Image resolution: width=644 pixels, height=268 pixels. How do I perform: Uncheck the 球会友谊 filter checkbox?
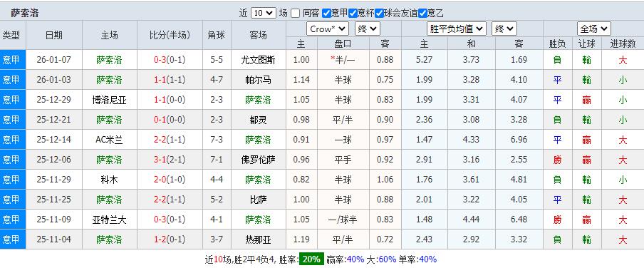tap(379, 13)
